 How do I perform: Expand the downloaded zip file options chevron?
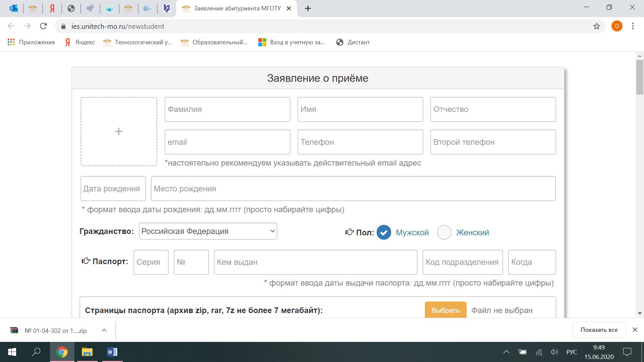(x=104, y=330)
